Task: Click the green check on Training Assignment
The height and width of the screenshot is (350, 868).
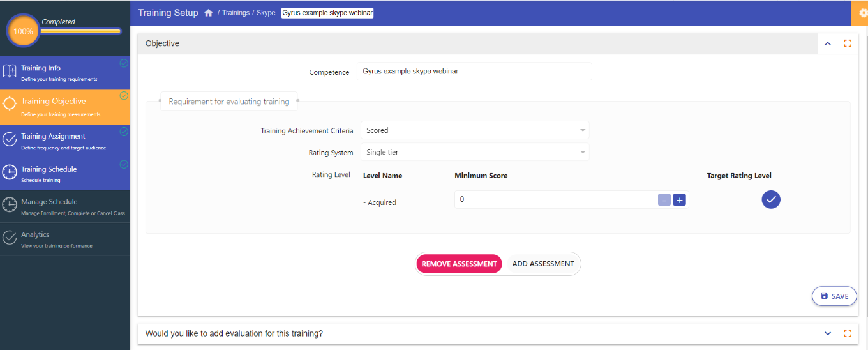Action: click(124, 132)
